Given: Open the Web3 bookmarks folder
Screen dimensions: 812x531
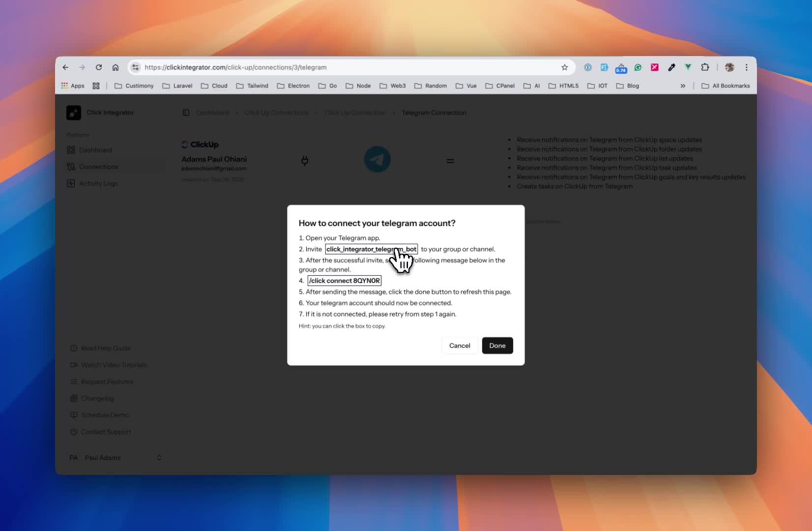Looking at the screenshot, I should 393,86.
